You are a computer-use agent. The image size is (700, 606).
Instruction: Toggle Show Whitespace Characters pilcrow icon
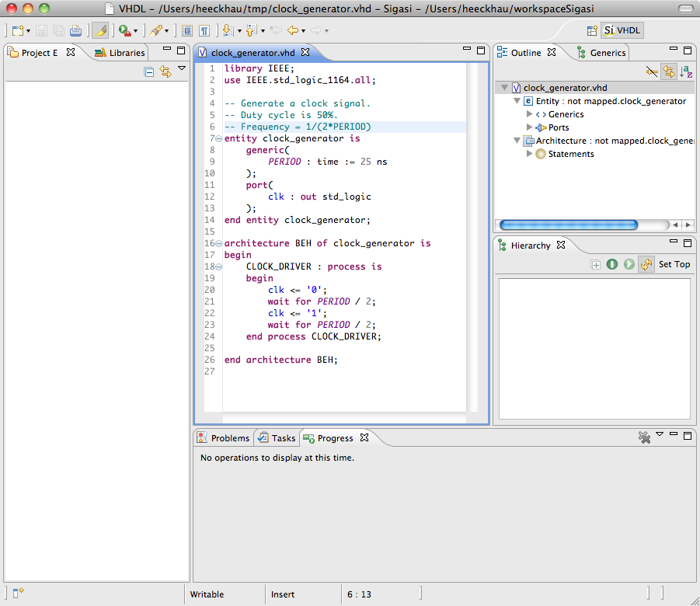pos(204,31)
